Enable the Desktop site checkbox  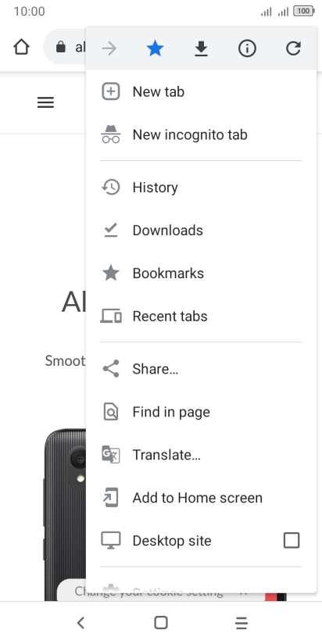click(x=292, y=541)
